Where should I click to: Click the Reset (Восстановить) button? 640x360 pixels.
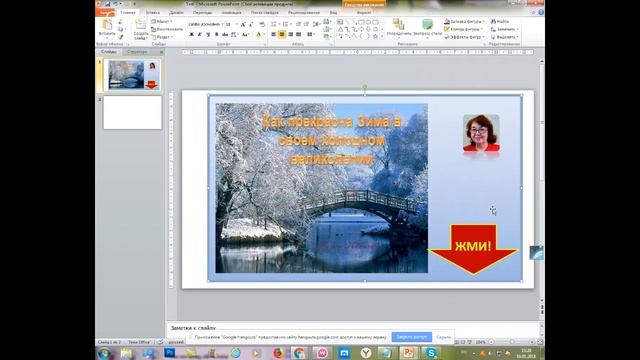click(x=167, y=29)
